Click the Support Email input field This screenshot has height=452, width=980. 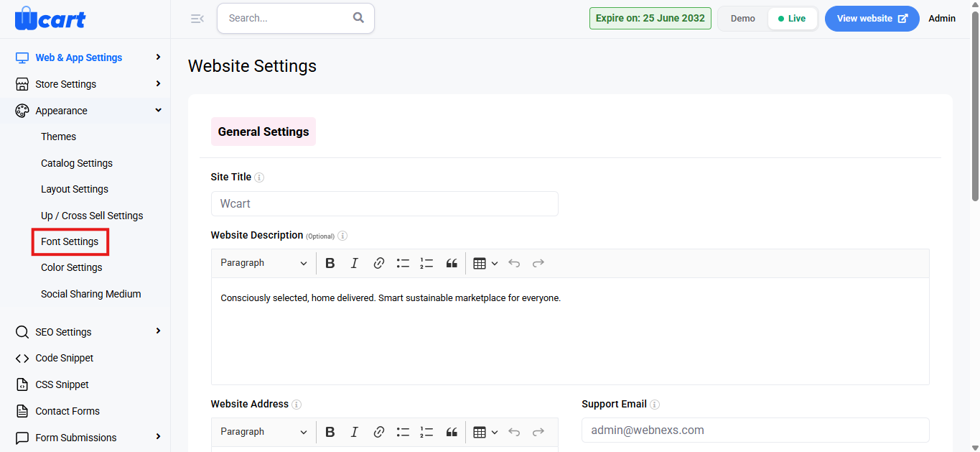755,430
